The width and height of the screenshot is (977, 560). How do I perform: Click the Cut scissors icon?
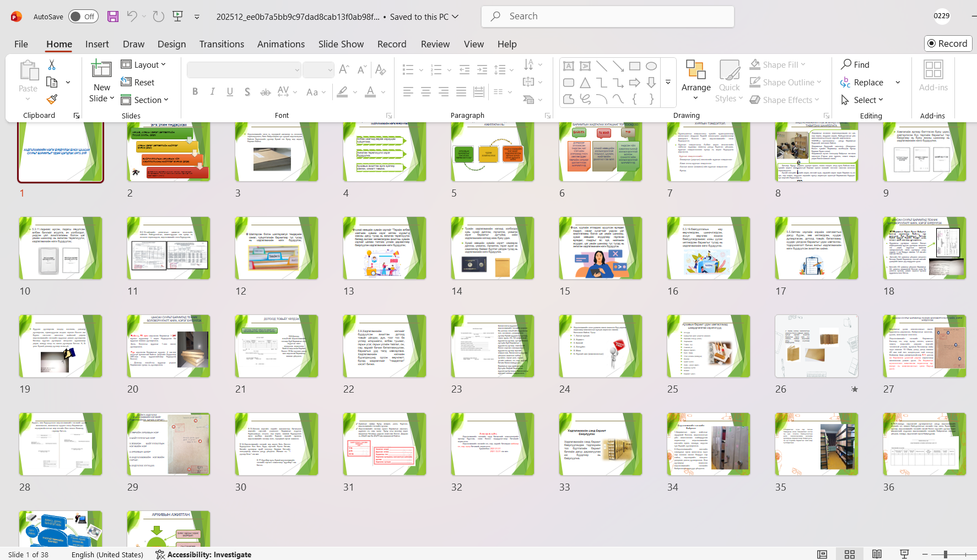pos(52,65)
